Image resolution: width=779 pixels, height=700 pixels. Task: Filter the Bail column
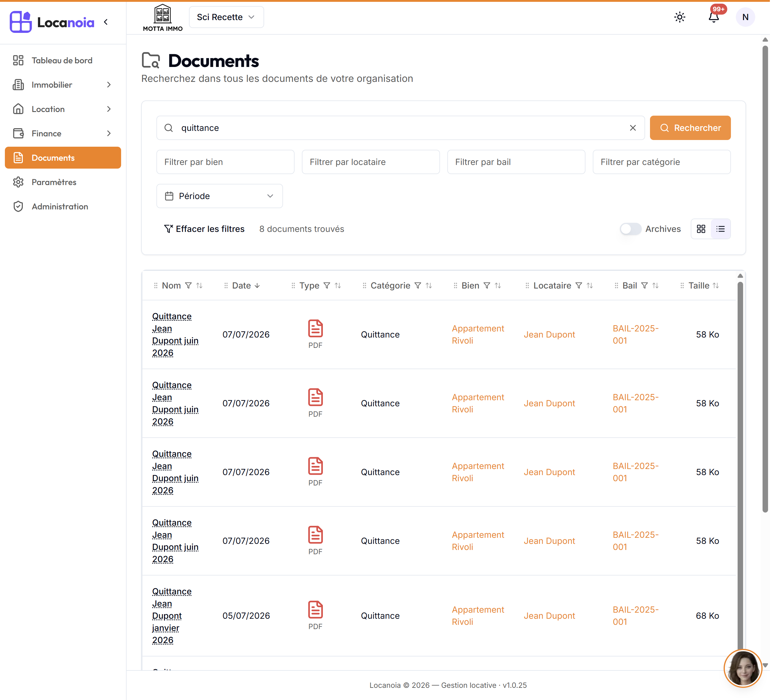tap(645, 286)
